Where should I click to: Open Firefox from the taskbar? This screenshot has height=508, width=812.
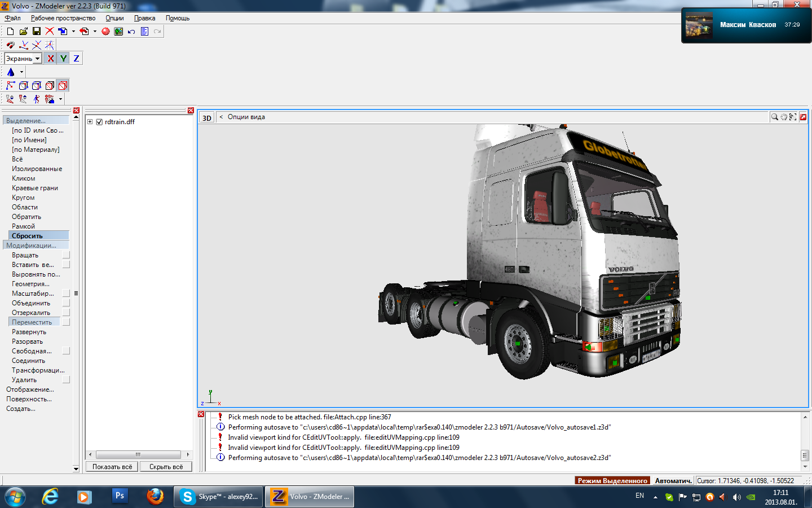click(x=155, y=497)
